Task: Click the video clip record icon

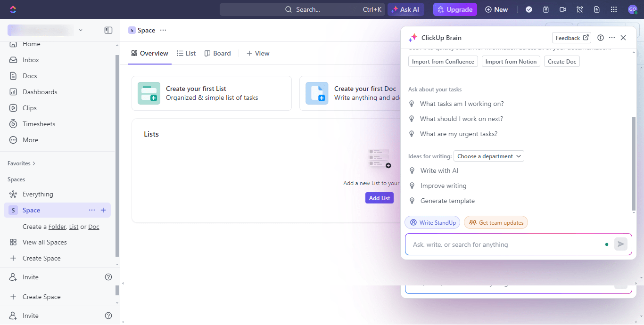Action: tap(563, 9)
